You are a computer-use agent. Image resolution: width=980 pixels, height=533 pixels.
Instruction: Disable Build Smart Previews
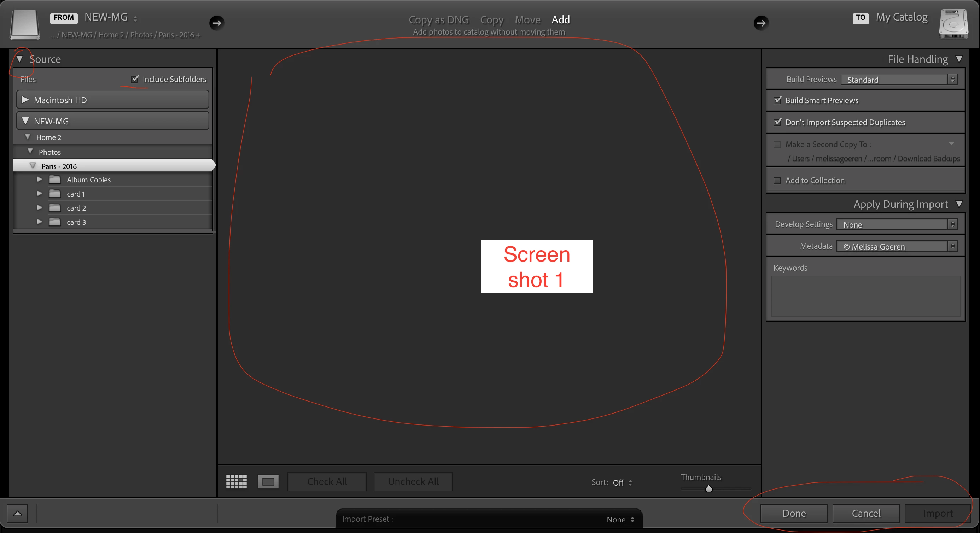click(777, 100)
